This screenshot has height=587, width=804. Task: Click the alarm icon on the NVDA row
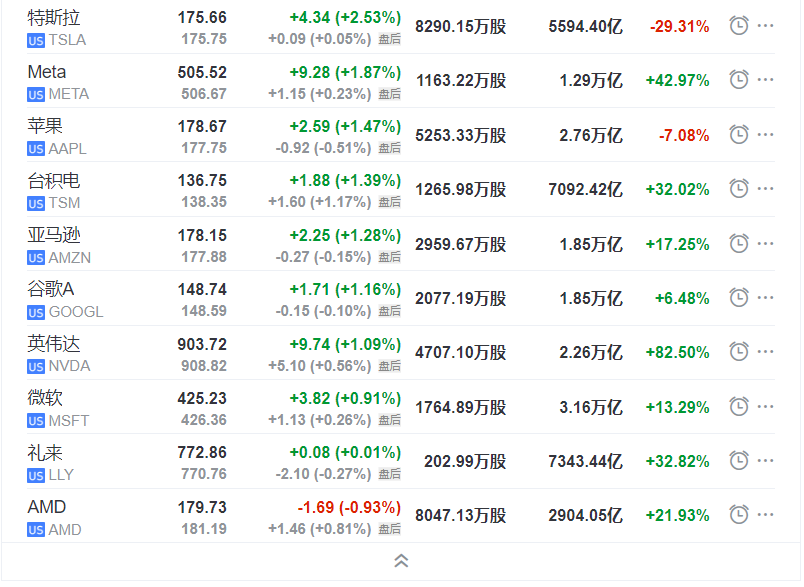click(x=738, y=352)
